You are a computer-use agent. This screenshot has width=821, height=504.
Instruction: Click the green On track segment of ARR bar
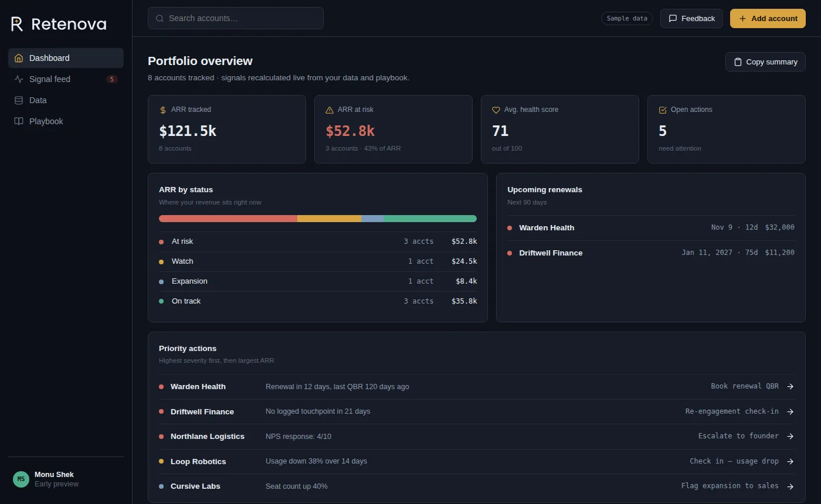pyautogui.click(x=430, y=219)
